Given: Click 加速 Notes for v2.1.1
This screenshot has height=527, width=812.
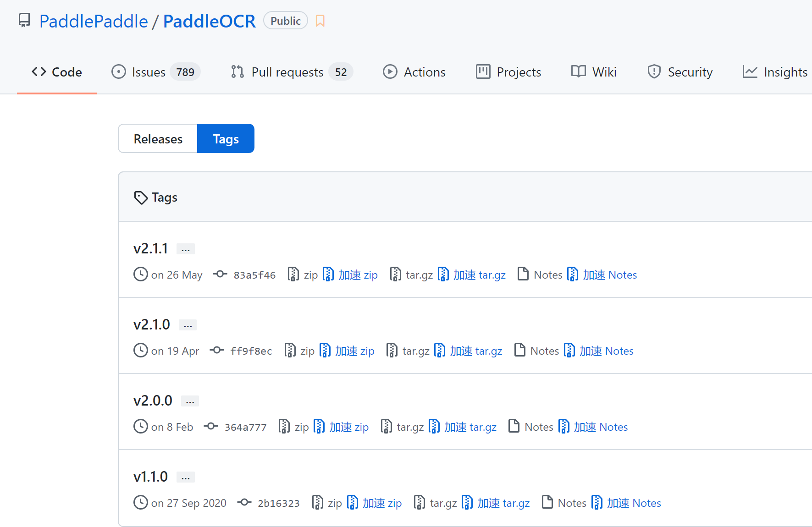Looking at the screenshot, I should tap(602, 274).
